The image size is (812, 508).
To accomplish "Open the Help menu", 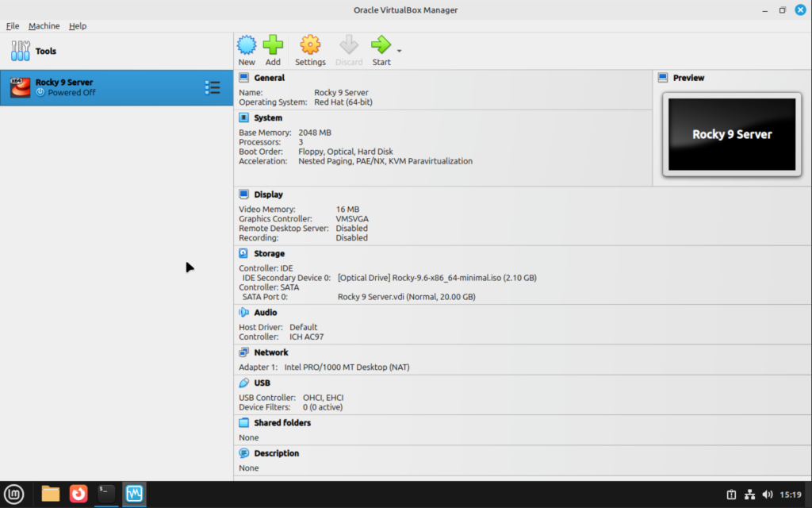I will click(78, 25).
